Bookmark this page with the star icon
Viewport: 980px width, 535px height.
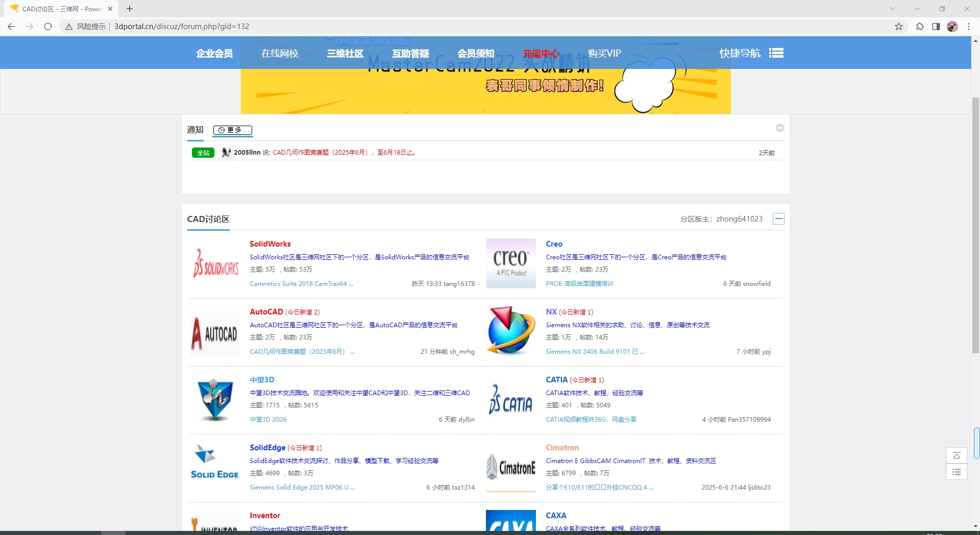899,27
